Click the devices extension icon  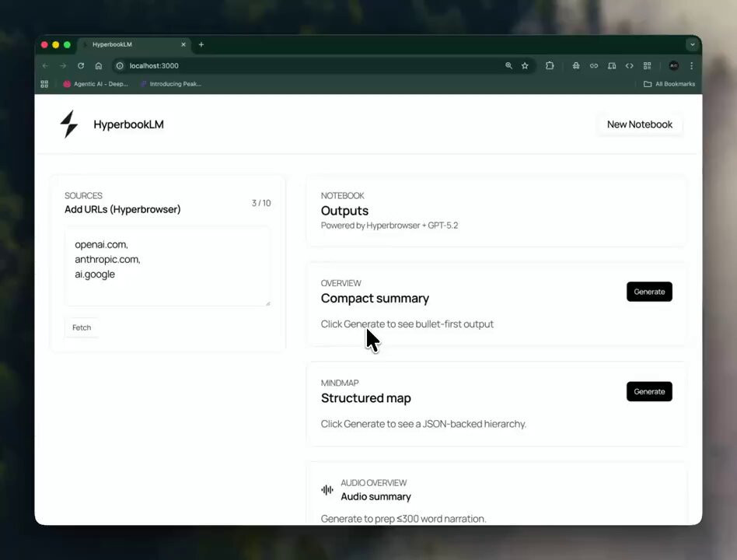point(612,66)
